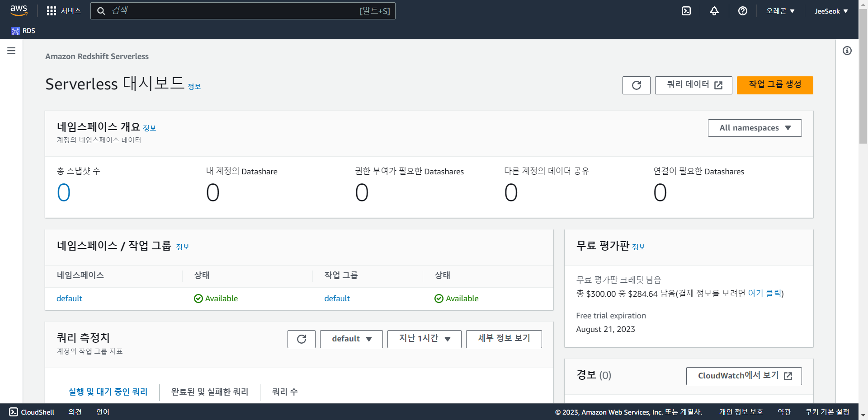Open the default workgroup link
868x420 pixels.
tap(337, 299)
